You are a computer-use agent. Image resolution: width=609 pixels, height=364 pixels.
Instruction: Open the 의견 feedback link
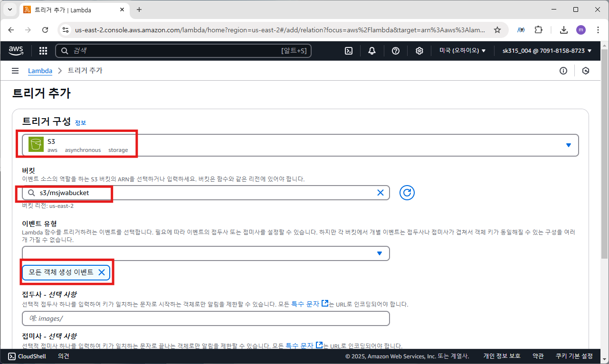(x=64, y=356)
